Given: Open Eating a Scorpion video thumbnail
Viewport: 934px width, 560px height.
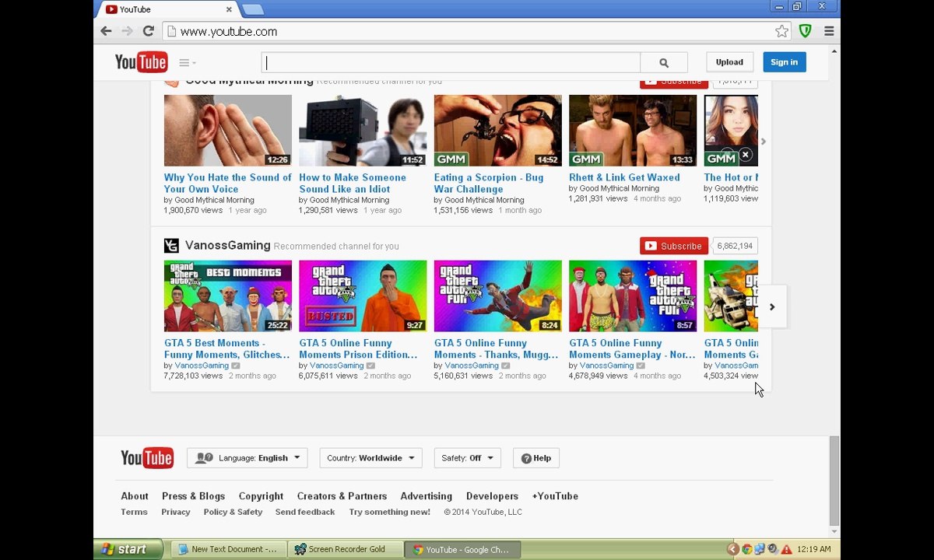Looking at the screenshot, I should (x=498, y=131).
